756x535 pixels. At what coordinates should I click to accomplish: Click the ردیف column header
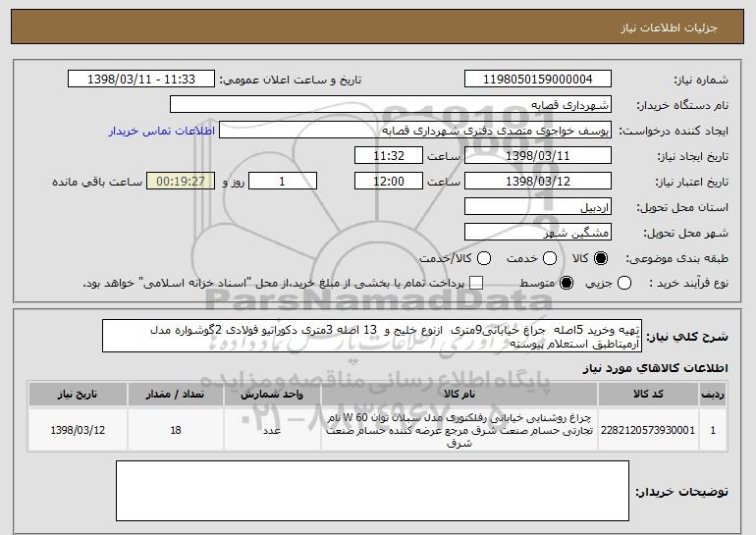(x=713, y=395)
